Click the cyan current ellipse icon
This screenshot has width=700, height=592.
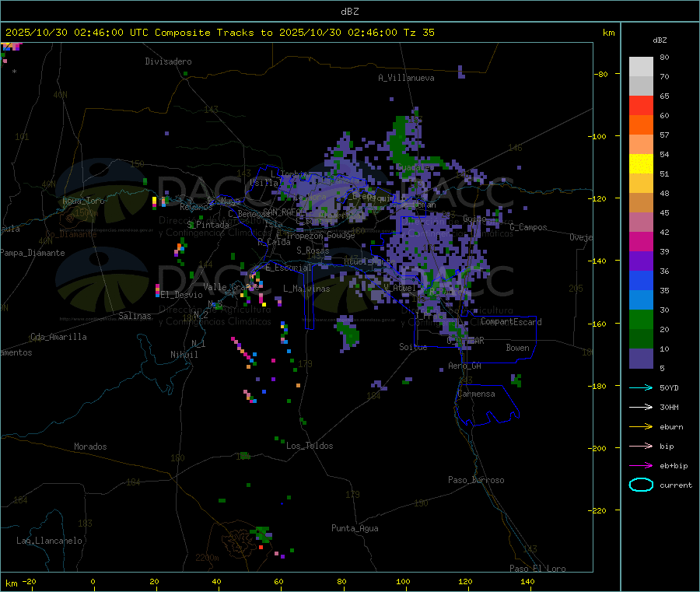pos(641,485)
